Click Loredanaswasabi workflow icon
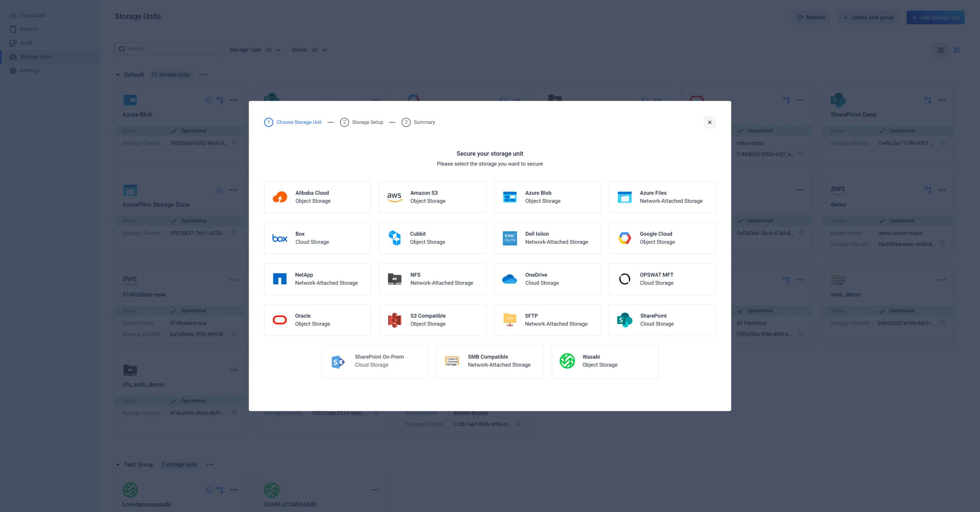Image resolution: width=980 pixels, height=512 pixels. pos(220,490)
